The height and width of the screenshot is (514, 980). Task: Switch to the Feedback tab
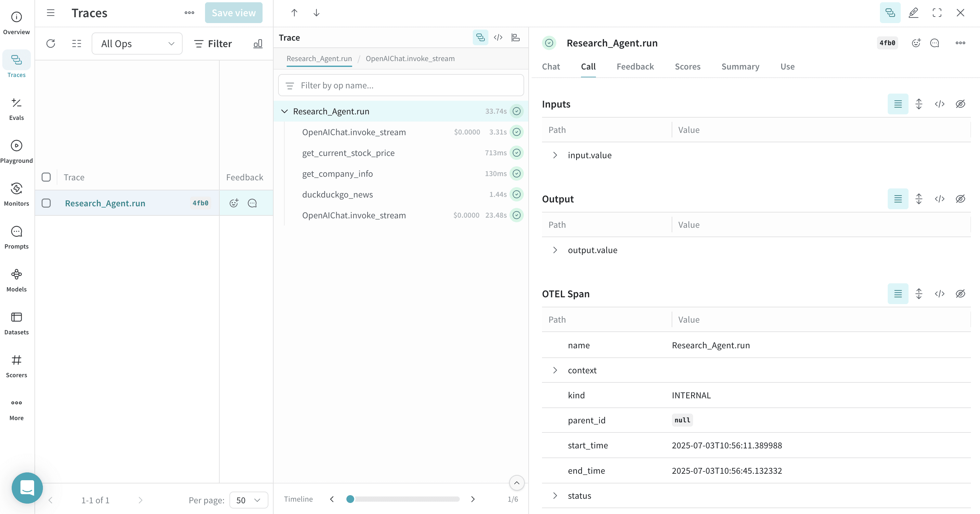[635, 66]
